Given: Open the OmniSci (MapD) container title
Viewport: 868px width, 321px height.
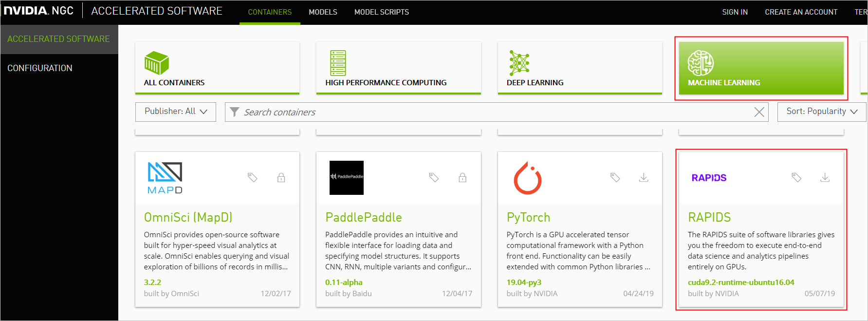Looking at the screenshot, I should tap(188, 217).
